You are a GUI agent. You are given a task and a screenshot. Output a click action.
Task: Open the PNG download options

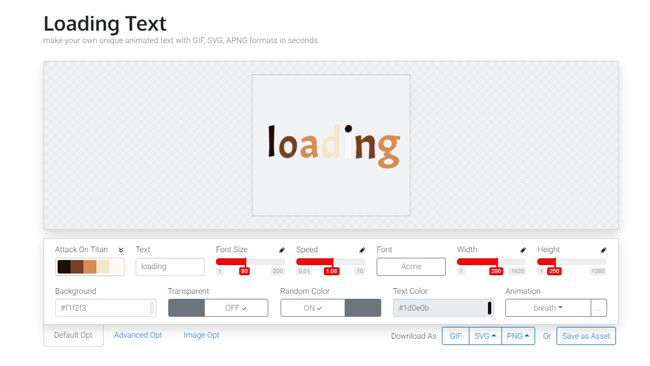tap(518, 336)
